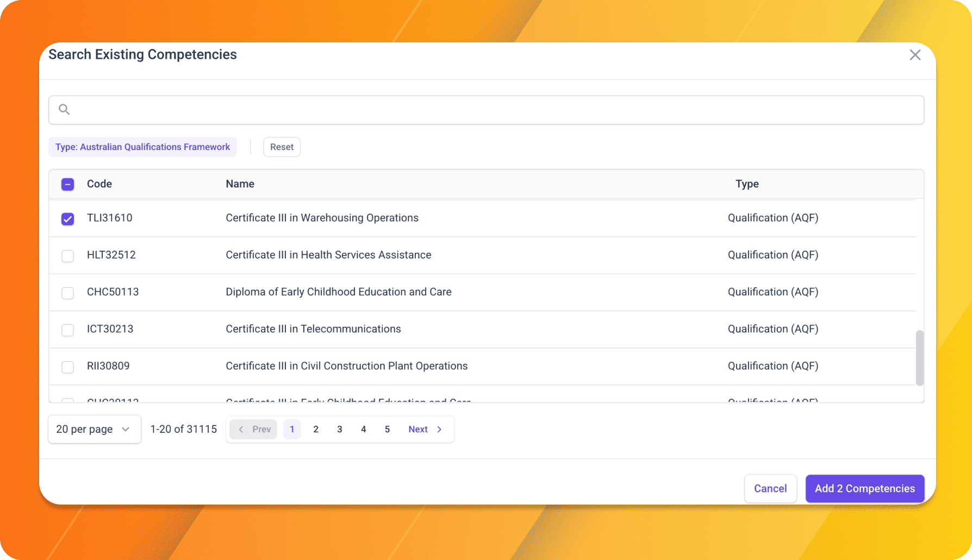Check the HLT32512 row checkbox
The image size is (972, 560).
pos(67,256)
